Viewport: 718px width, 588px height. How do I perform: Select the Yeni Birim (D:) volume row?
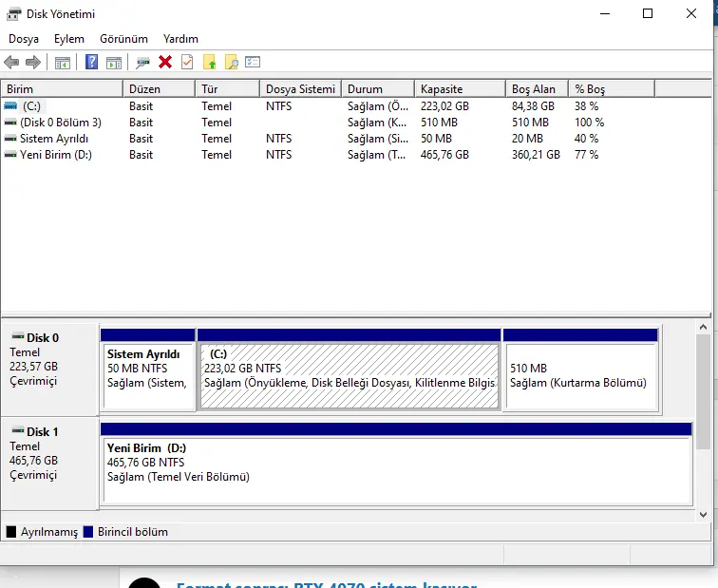coord(328,155)
